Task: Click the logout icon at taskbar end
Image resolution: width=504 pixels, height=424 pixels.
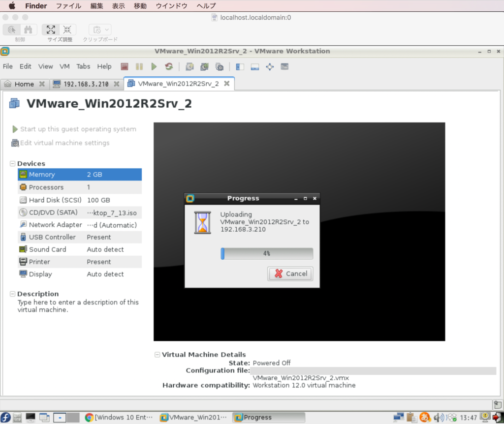Action: click(498, 417)
